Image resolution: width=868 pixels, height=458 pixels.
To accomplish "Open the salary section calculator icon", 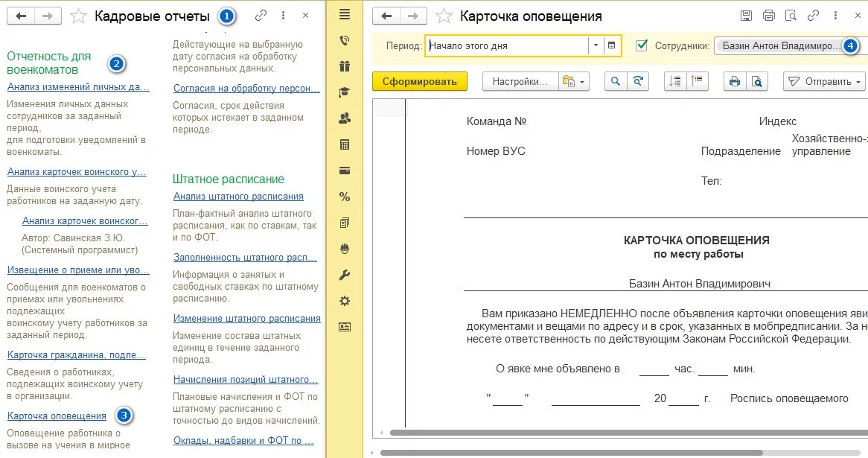I will [343, 144].
